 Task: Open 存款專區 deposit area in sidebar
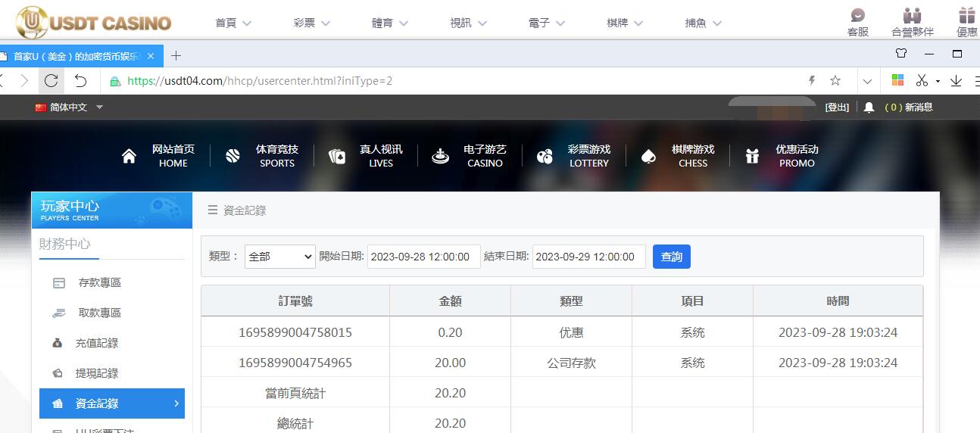pos(99,282)
